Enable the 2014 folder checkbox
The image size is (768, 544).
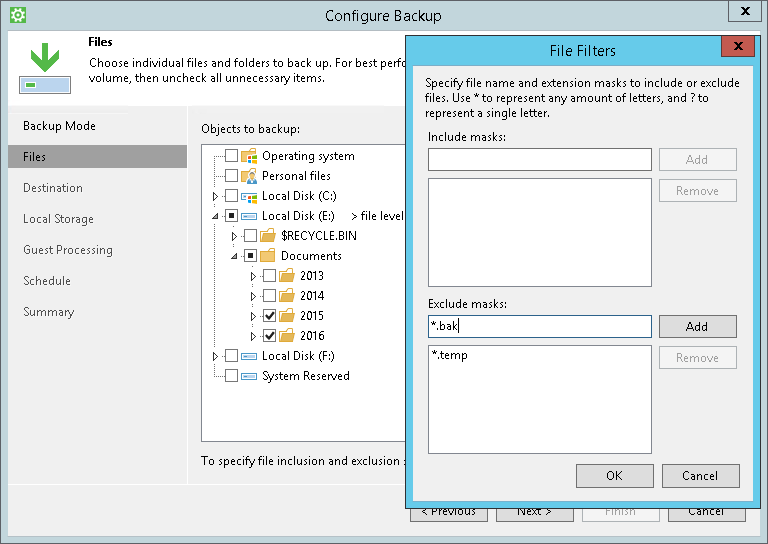(x=269, y=296)
